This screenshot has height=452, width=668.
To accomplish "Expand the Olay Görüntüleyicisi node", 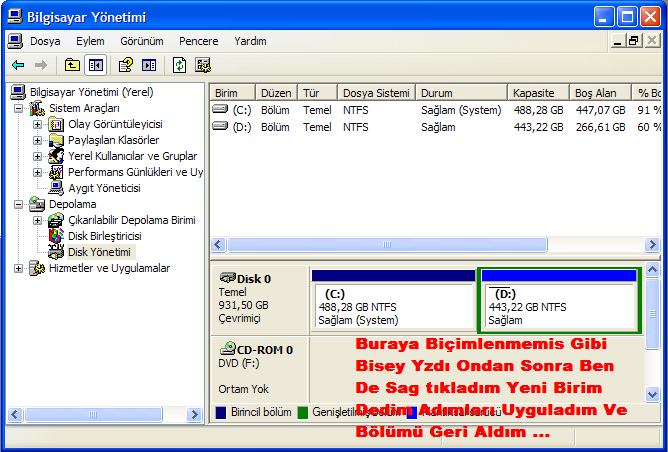I will click(x=37, y=124).
